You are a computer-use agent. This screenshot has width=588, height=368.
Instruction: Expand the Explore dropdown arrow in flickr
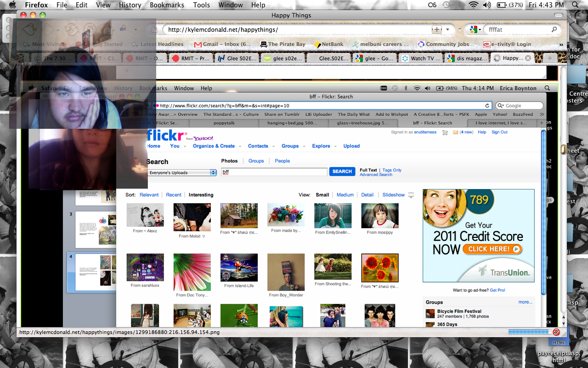pyautogui.click(x=335, y=146)
